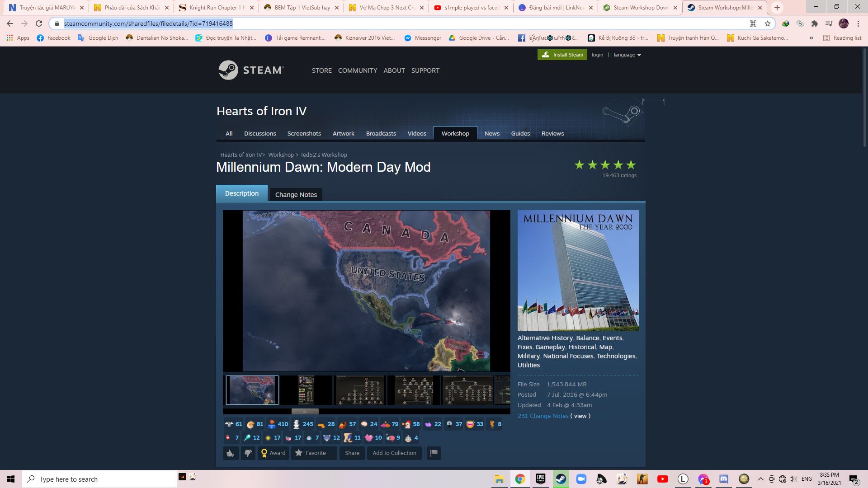Switch to the Change Notes tab

pyautogui.click(x=296, y=194)
